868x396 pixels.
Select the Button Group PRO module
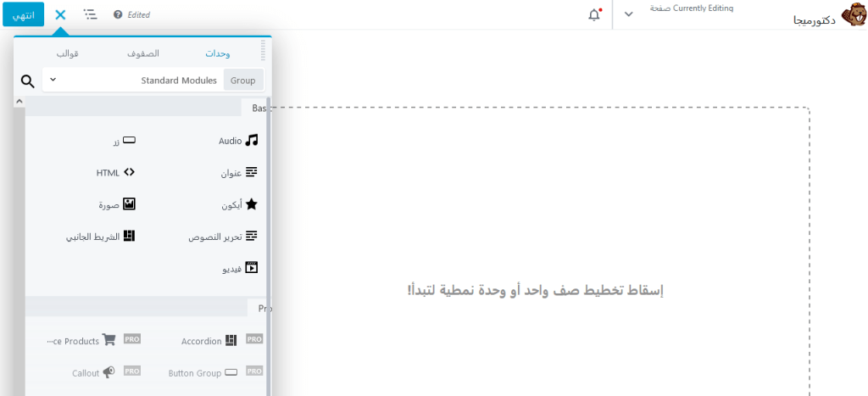(x=216, y=373)
